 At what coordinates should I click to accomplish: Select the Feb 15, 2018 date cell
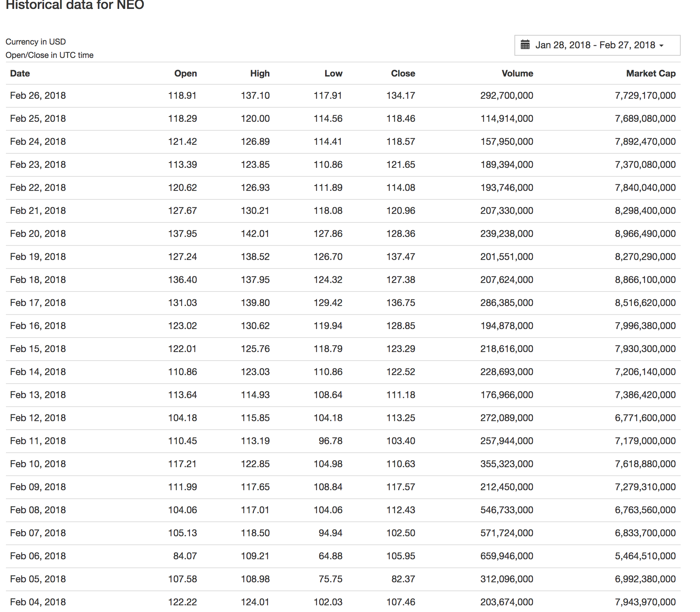coord(38,349)
